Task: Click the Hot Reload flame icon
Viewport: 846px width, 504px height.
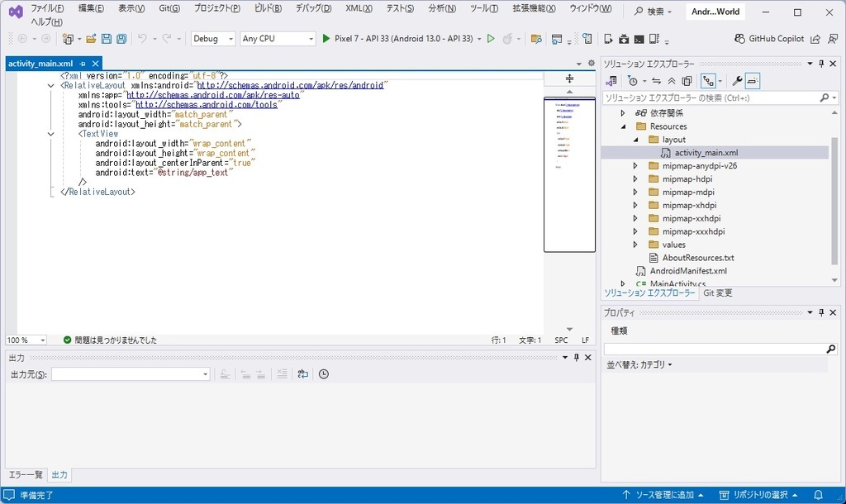Action: click(x=507, y=38)
